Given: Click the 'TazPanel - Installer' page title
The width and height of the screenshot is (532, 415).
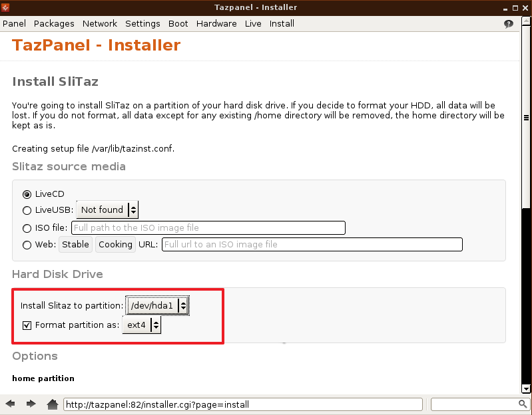Looking at the screenshot, I should tap(97, 45).
